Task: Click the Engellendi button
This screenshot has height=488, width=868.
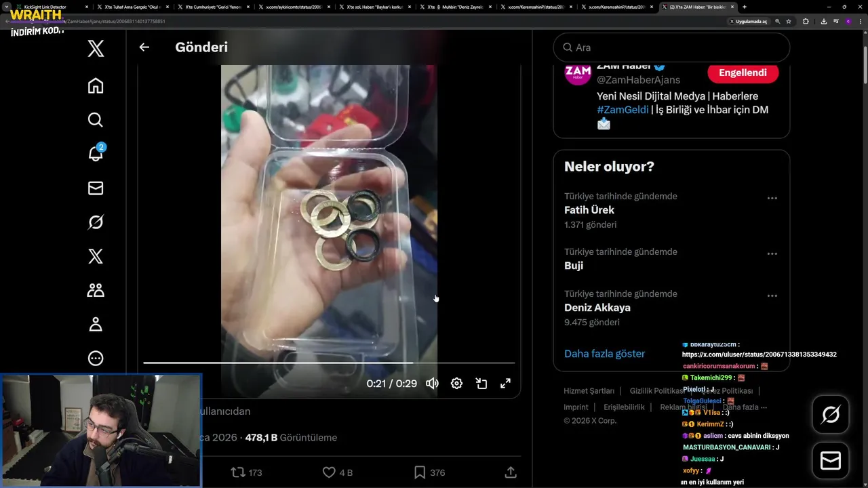Action: 743,73
